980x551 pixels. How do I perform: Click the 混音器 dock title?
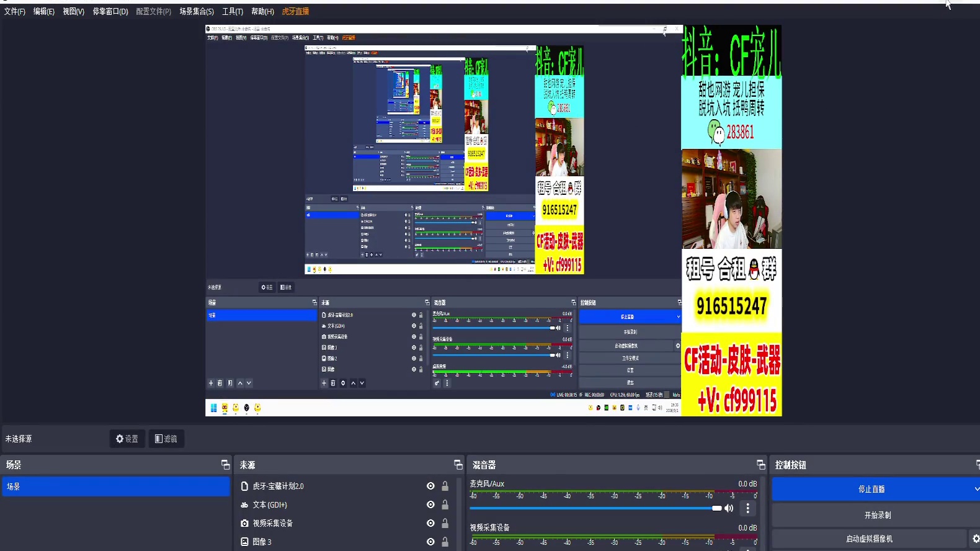coord(484,465)
